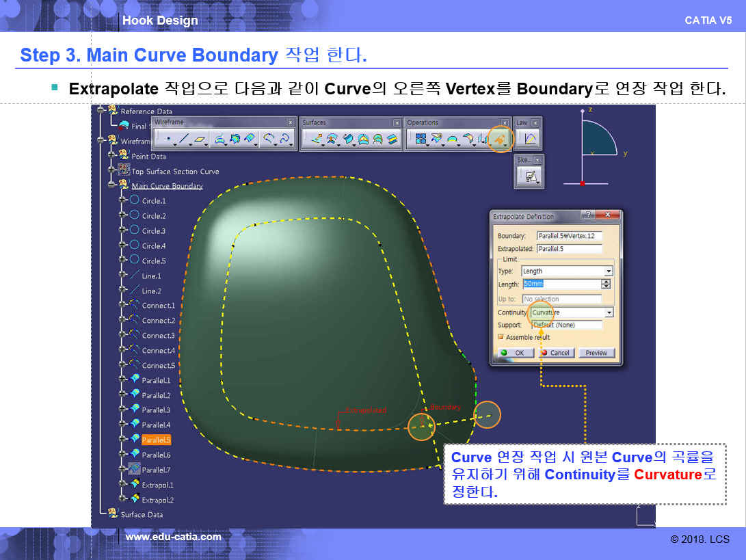The height and width of the screenshot is (560, 746).
Task: Click the Sketcher icon in Sketcher toolbar
Action: click(x=531, y=176)
